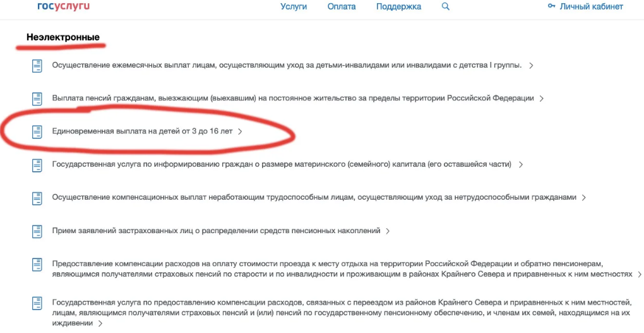Click chevron after территории Российской Федерации pension row
This screenshot has height=333, width=644.
542,99
